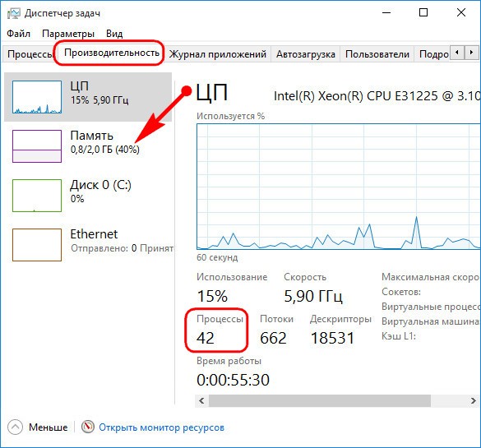Select the ЦП mini graph thumbnail
The width and height of the screenshot is (481, 448).
37,97
